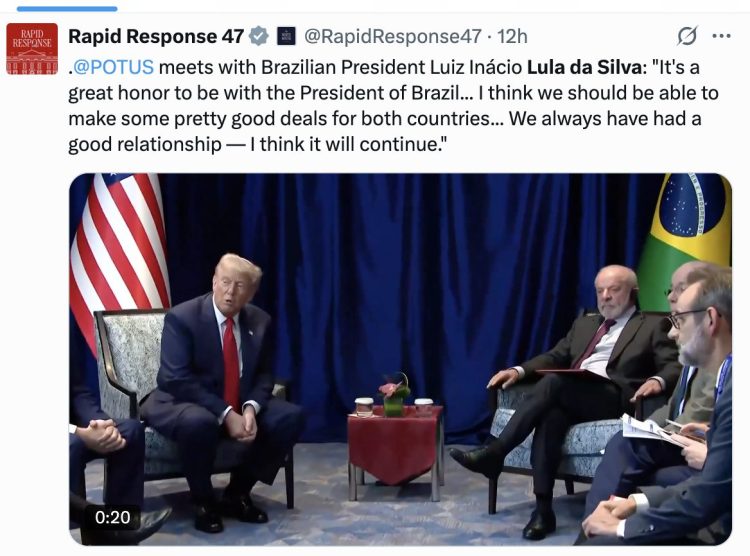Viewport: 750px width, 556px height.
Task: Click the gray verified checkmark badge
Action: pyautogui.click(x=258, y=37)
